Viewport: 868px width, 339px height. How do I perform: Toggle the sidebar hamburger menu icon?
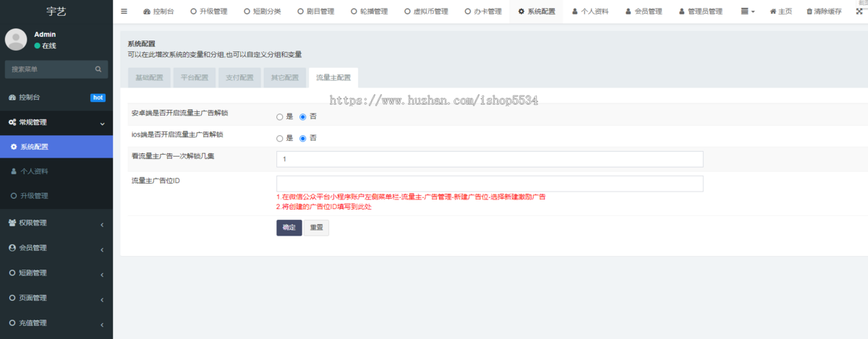coord(124,12)
